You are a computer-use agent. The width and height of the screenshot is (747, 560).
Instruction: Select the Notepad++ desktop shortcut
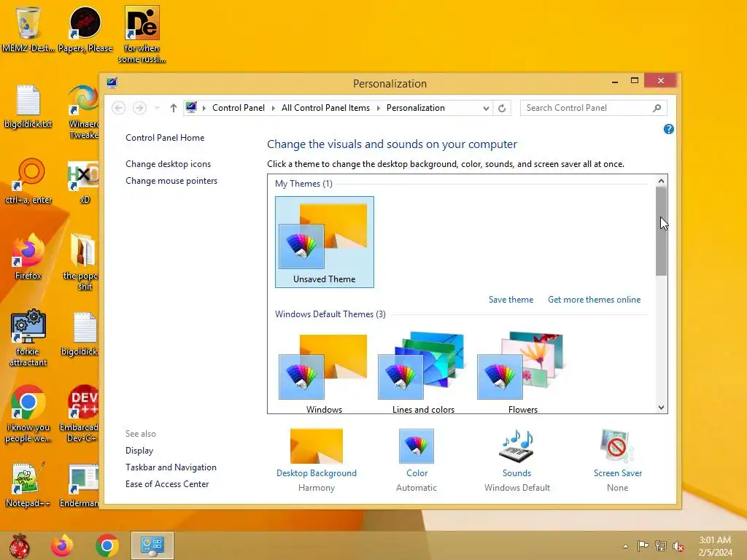click(28, 485)
